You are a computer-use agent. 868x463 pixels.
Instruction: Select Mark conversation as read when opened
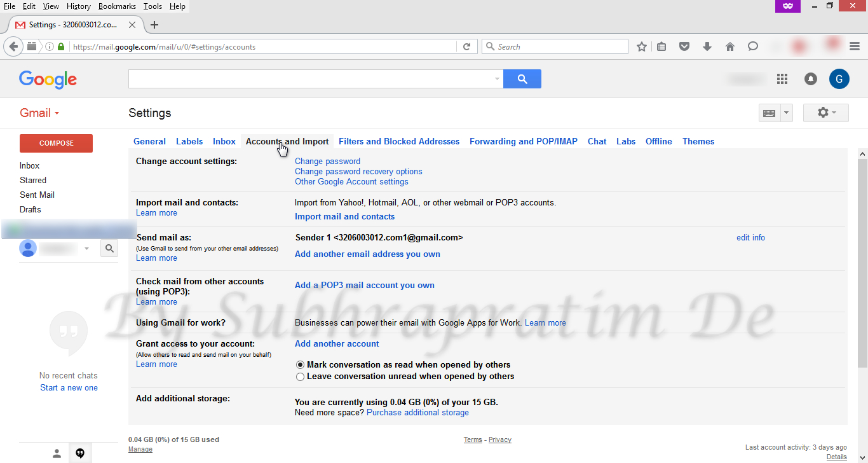(x=300, y=365)
